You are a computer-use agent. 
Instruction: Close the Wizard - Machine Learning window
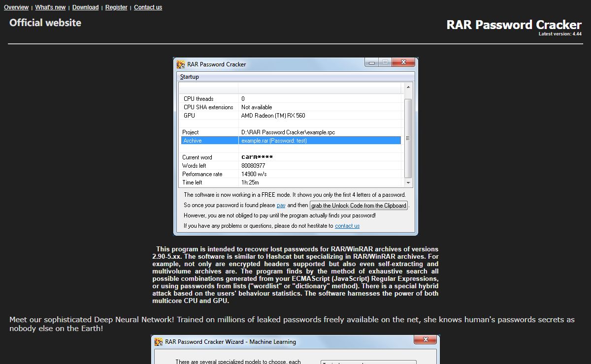click(425, 340)
